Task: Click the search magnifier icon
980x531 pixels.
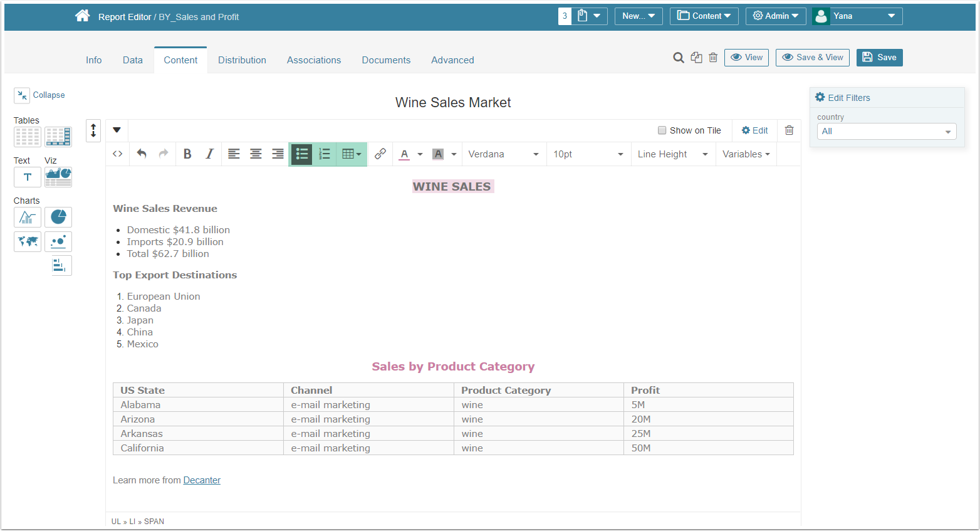Action: pos(678,58)
